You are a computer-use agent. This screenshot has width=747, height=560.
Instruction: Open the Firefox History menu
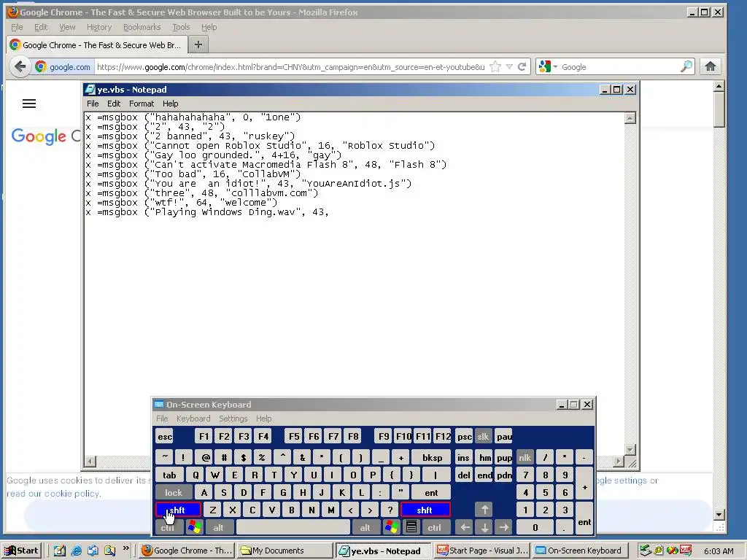tap(99, 27)
